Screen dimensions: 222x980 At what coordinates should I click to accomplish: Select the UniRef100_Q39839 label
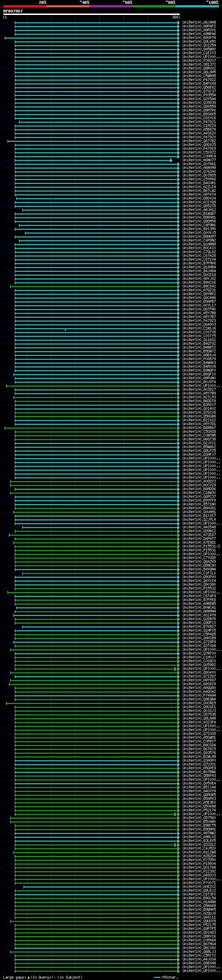tap(199, 103)
